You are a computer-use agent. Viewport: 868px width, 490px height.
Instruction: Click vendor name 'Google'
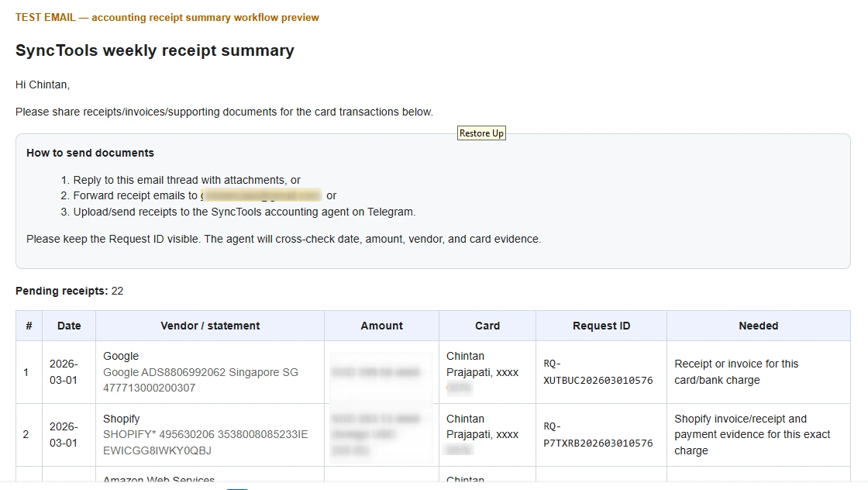click(121, 356)
